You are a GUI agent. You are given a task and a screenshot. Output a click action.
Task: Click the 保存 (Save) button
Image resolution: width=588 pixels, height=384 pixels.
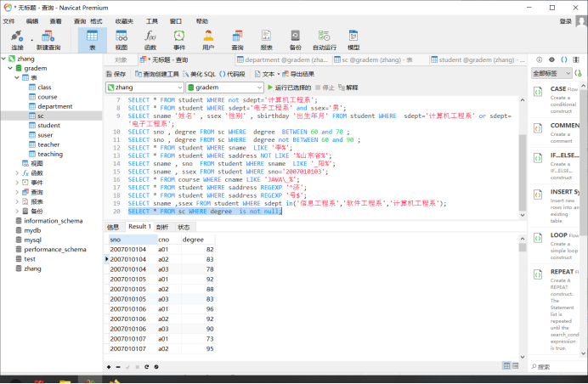116,74
